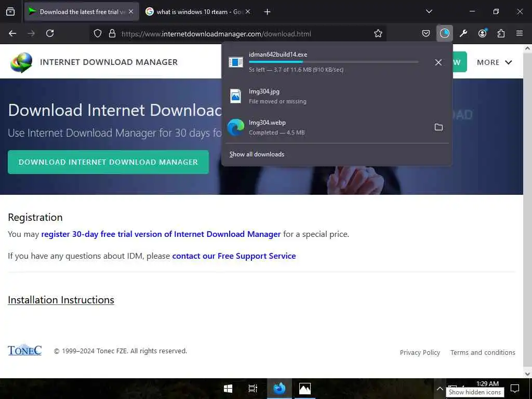Click the Installation Instructions heading link
The width and height of the screenshot is (532, 399).
pyautogui.click(x=61, y=300)
